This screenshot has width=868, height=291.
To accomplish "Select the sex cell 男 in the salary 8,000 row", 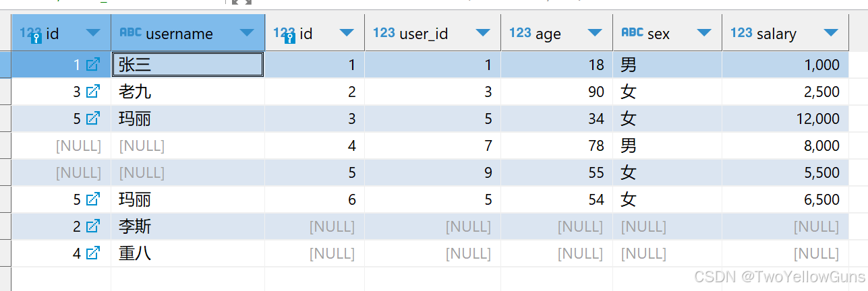I will point(667,145).
